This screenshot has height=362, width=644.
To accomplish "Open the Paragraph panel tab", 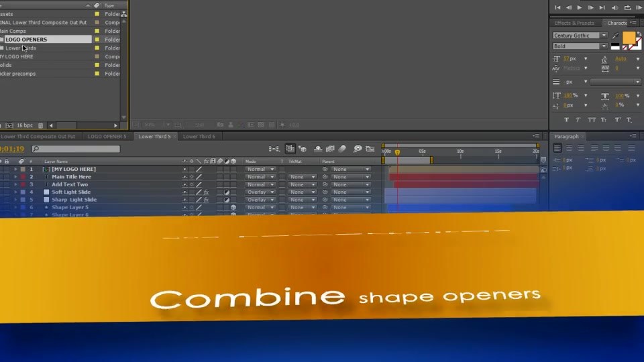I will coord(566,136).
